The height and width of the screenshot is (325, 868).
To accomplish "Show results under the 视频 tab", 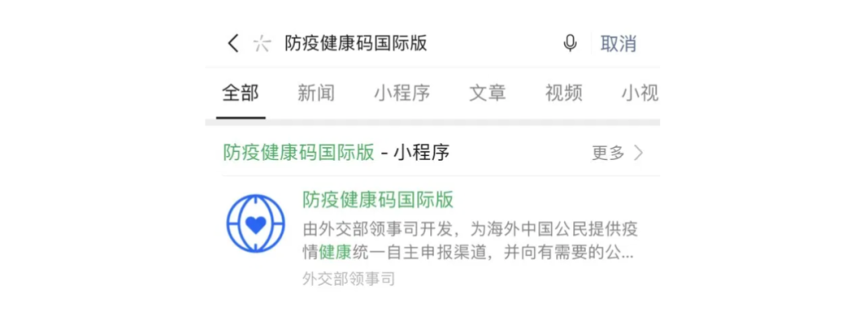I will [x=563, y=93].
